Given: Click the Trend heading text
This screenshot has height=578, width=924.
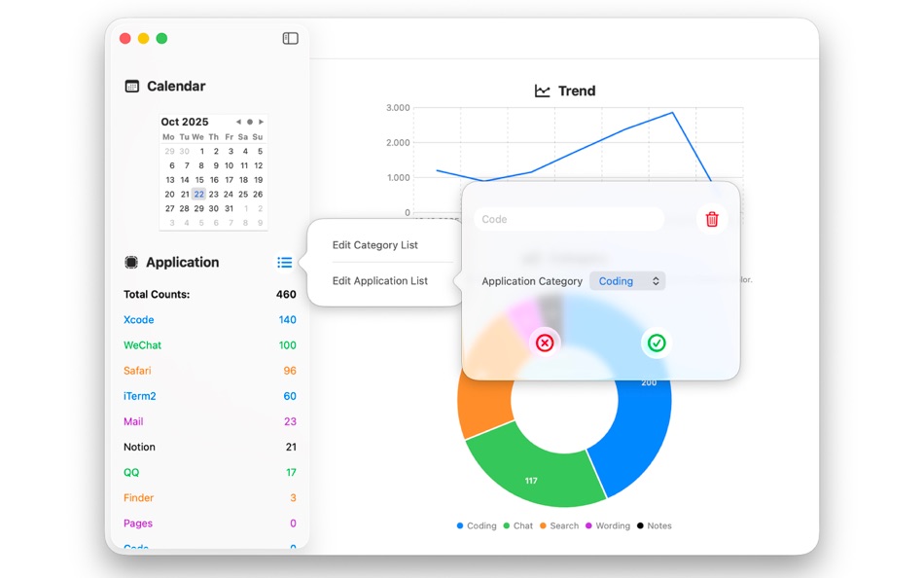Looking at the screenshot, I should point(577,90).
